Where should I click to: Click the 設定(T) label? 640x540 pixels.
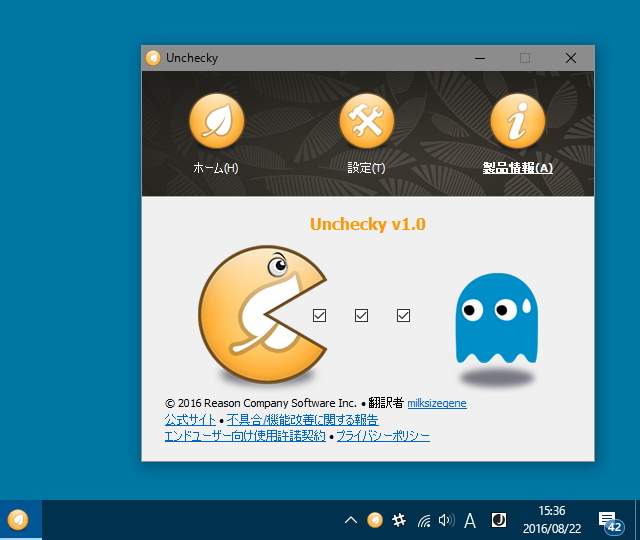366,168
